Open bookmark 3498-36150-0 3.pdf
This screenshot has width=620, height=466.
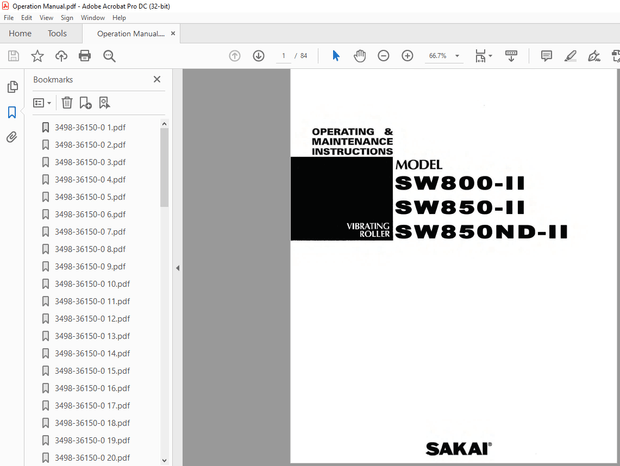point(90,162)
